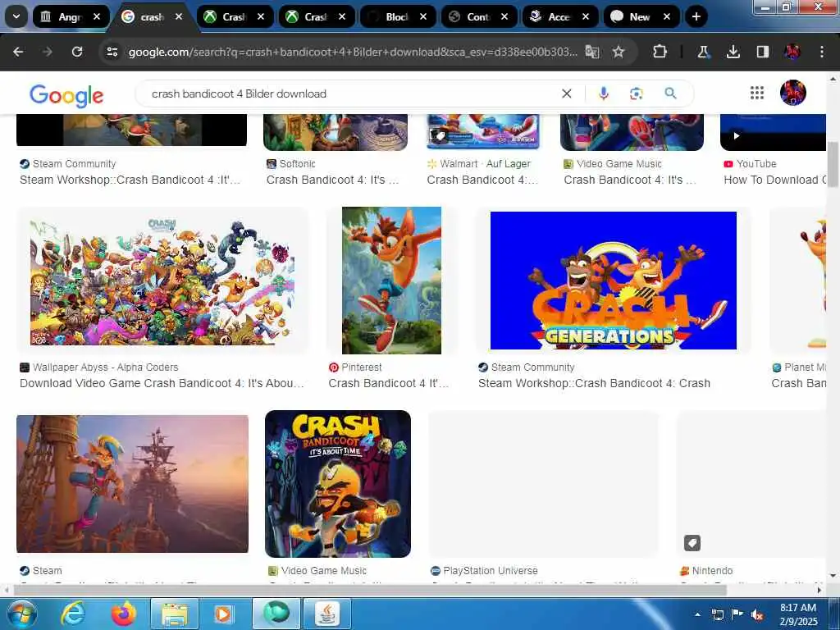Open the media player taskbar icon
This screenshot has width=840, height=630.
tap(223, 614)
